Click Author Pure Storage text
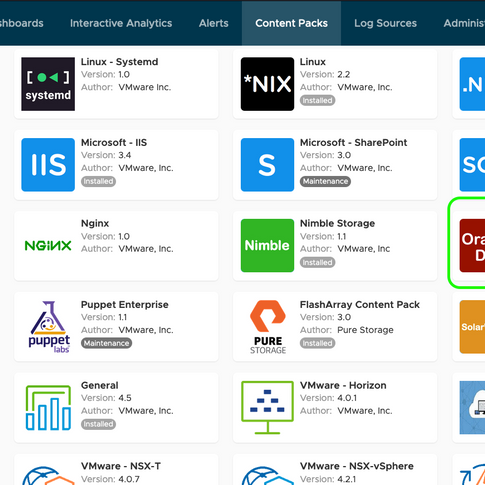The width and height of the screenshot is (485, 485). [347, 330]
